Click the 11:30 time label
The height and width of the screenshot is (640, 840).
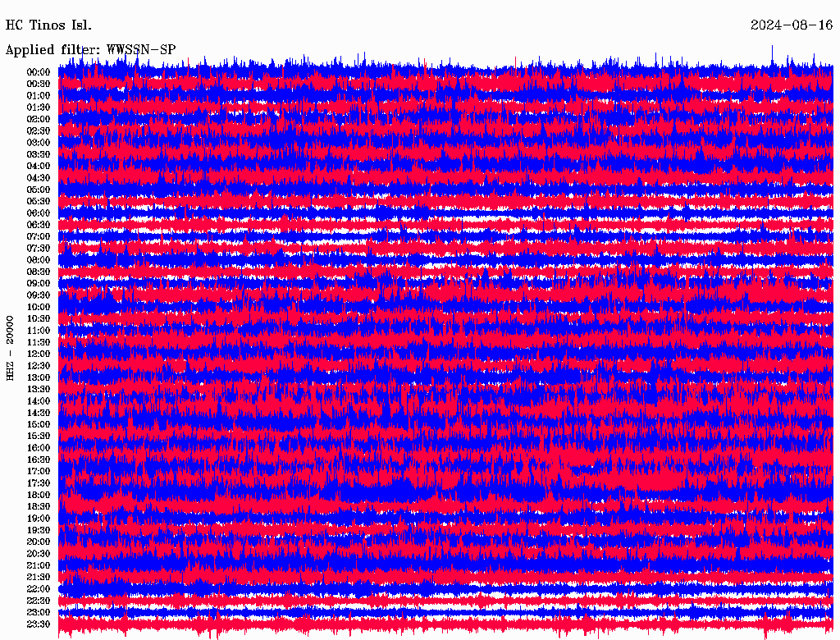coord(39,342)
